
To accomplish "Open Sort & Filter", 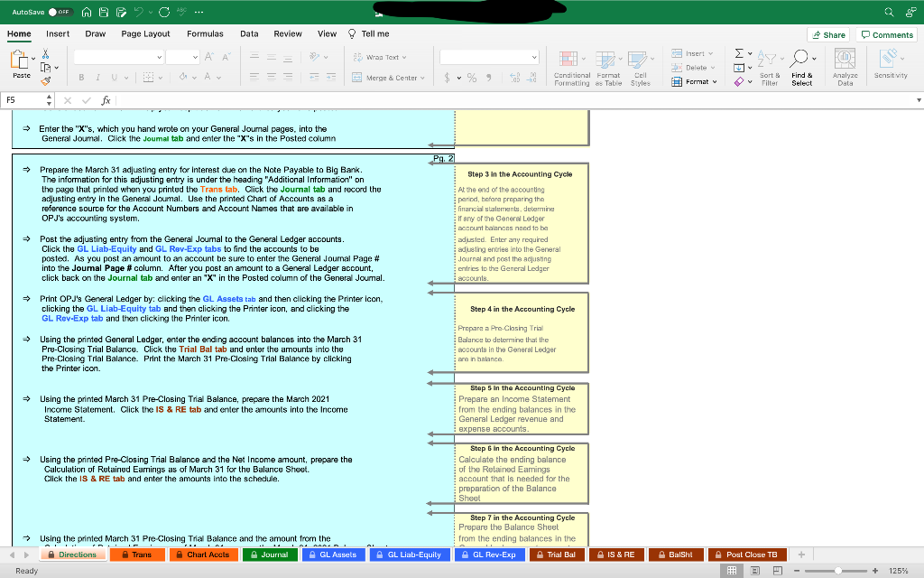I will pos(770,68).
